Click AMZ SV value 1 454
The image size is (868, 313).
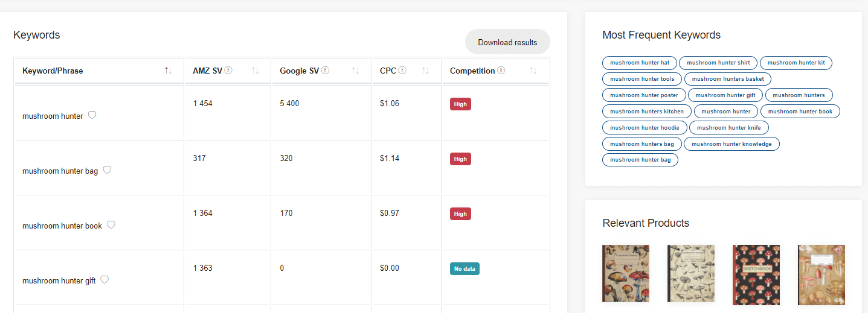click(203, 104)
